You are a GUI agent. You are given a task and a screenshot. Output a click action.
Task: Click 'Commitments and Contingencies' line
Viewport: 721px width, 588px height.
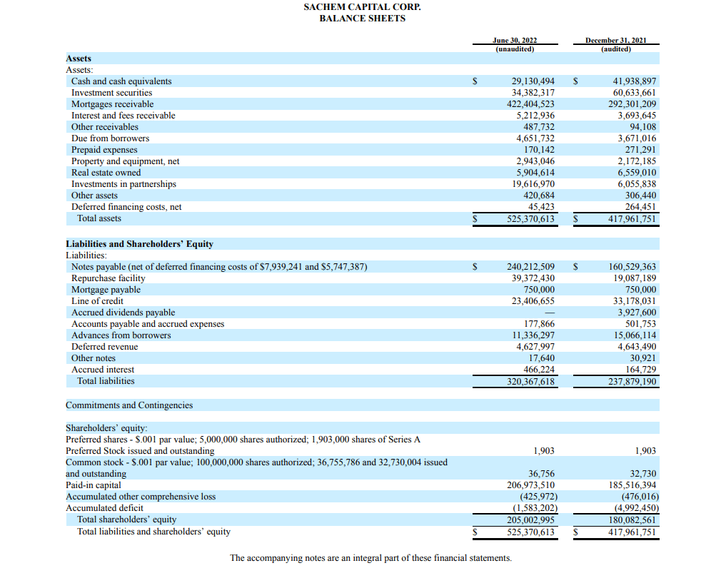129,405
